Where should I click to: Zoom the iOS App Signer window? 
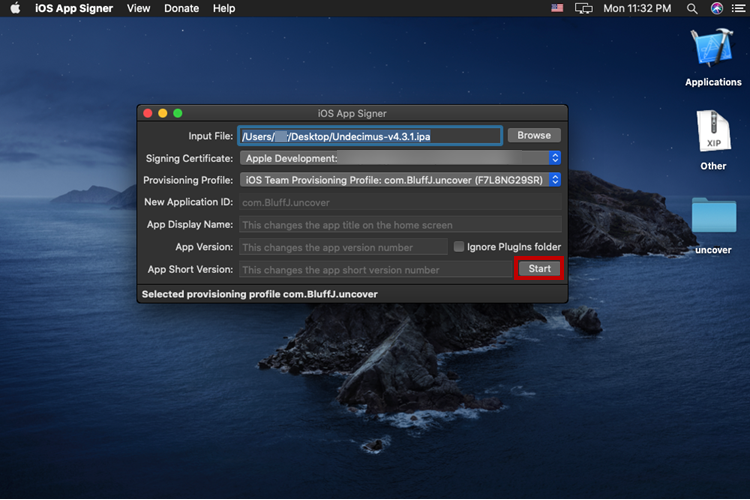[178, 113]
